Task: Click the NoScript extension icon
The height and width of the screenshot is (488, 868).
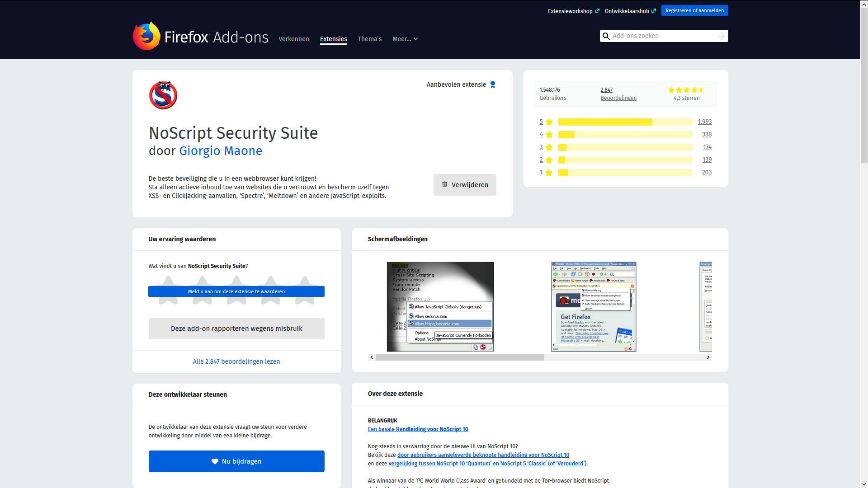Action: pyautogui.click(x=163, y=95)
